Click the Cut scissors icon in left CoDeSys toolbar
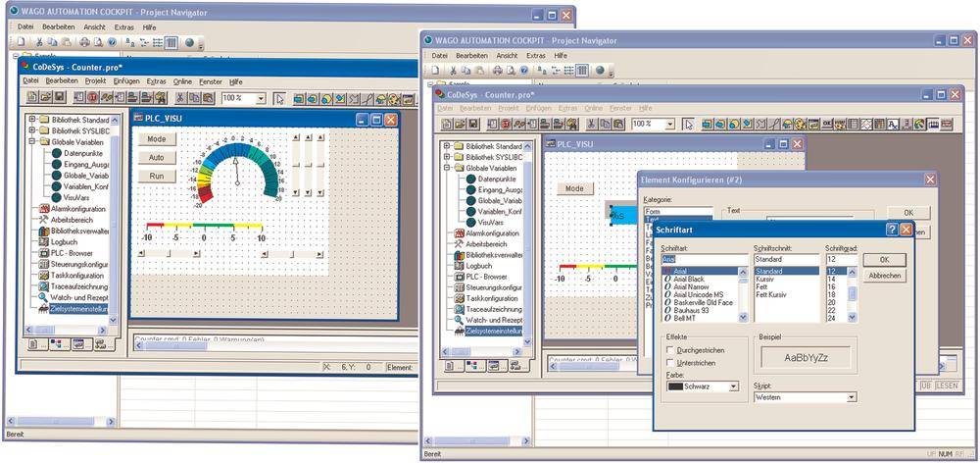Screen dimensions: 980x463 180,98
